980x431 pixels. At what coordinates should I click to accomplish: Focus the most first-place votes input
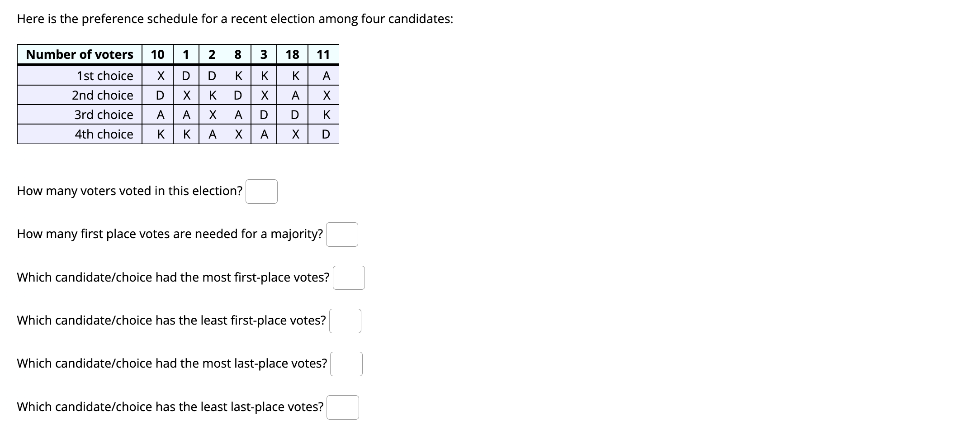pos(349,278)
